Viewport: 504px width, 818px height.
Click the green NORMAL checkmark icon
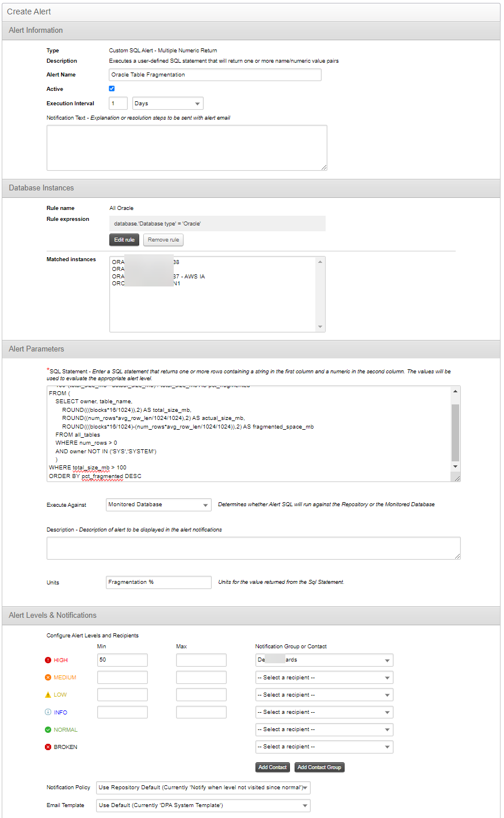pyautogui.click(x=48, y=729)
